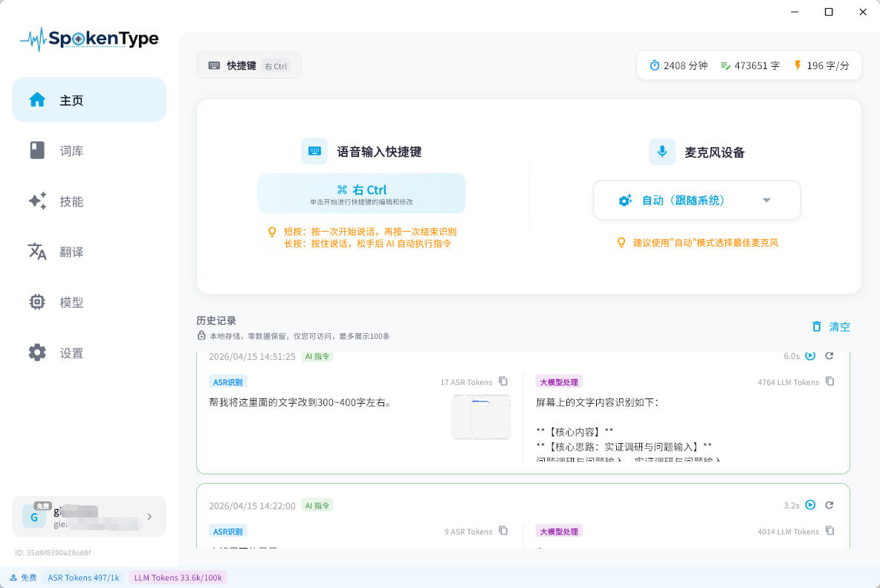The image size is (880, 588).
Task: Play audio of the 14:51:25 history record
Action: click(x=810, y=356)
